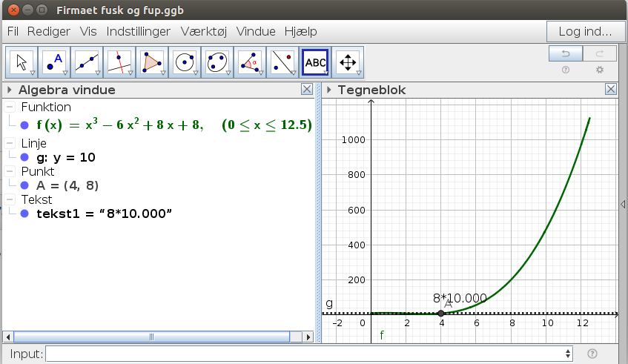Screen dimensions: 628x364
Task: Select the Circle with center tool
Action: tap(185, 62)
